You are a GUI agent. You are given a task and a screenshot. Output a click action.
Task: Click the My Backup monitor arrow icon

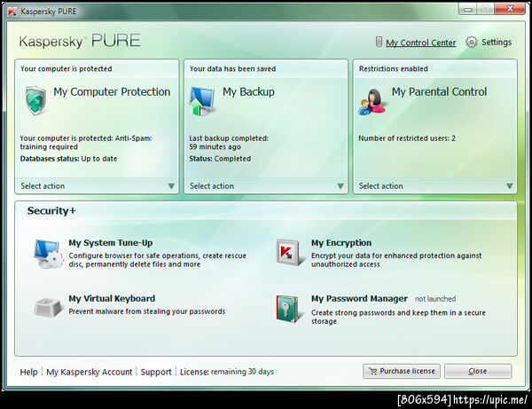coord(202,101)
